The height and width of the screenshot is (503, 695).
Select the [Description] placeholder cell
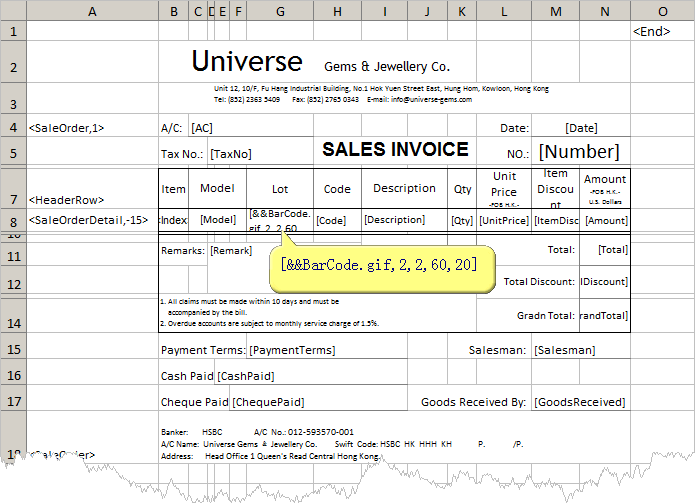coord(394,220)
